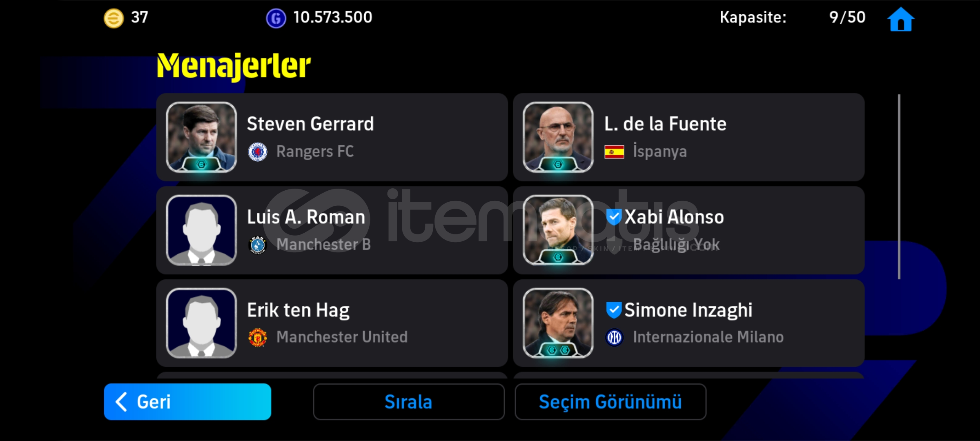Screen dimensions: 980x441
Task: Tap the Internazionale Milano crest icon
Action: pos(614,337)
